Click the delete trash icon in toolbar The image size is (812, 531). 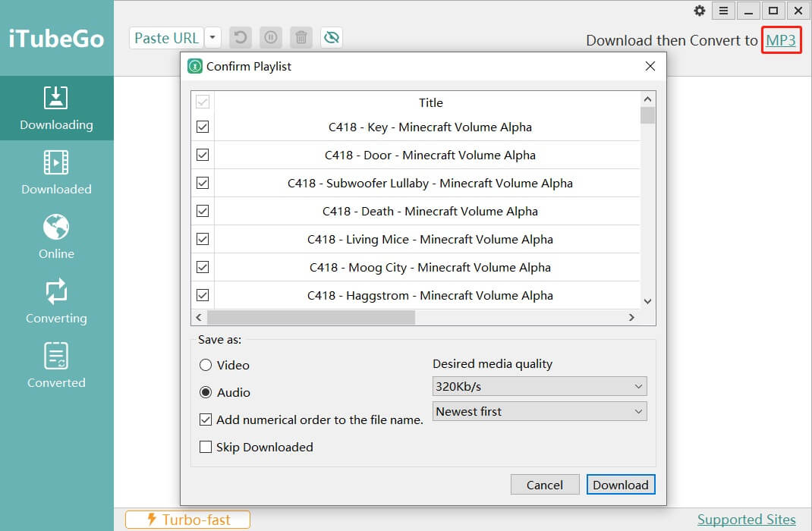(x=301, y=38)
